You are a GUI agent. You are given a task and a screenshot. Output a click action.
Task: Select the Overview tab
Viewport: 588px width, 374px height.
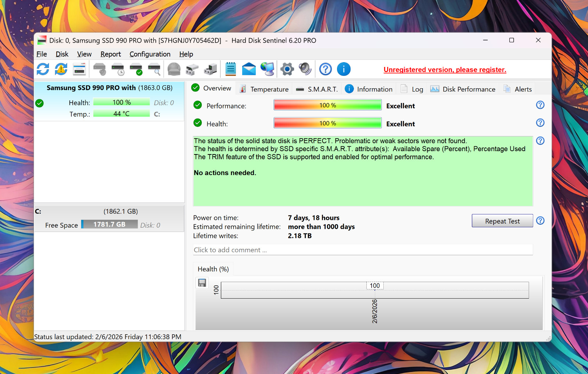click(212, 88)
